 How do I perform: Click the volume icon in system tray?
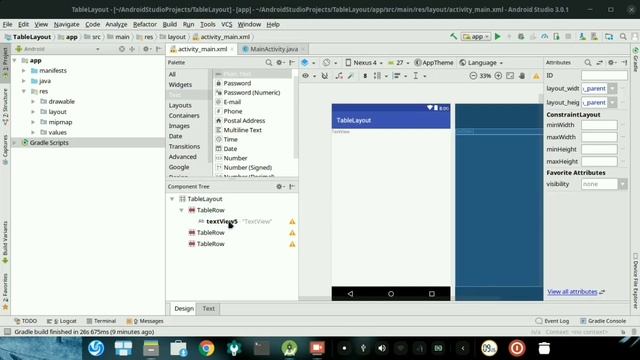(x=382, y=348)
